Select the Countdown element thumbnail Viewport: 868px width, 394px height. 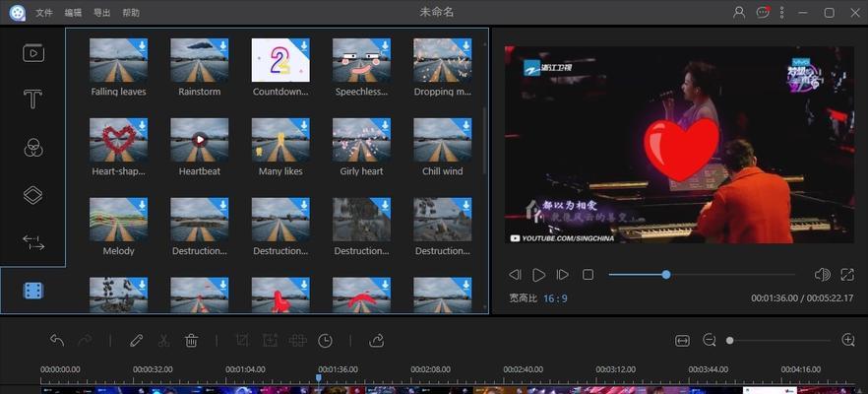coord(280,60)
